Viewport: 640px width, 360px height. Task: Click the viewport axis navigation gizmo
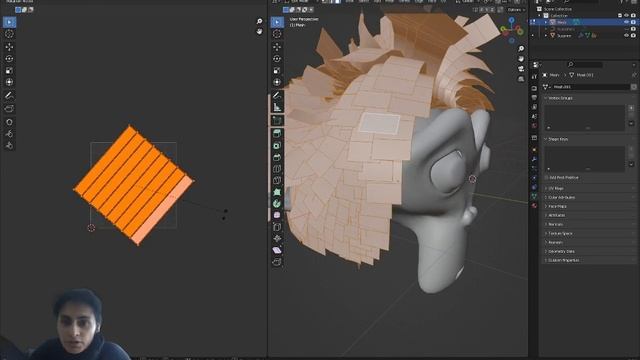(x=511, y=30)
